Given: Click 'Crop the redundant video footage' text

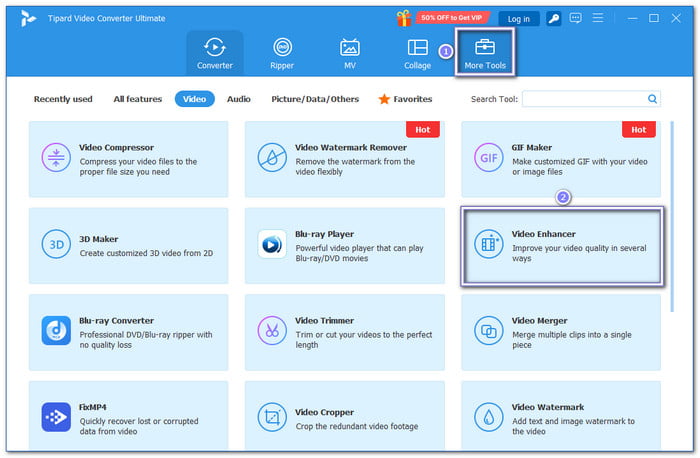Looking at the screenshot, I should click(x=357, y=426).
